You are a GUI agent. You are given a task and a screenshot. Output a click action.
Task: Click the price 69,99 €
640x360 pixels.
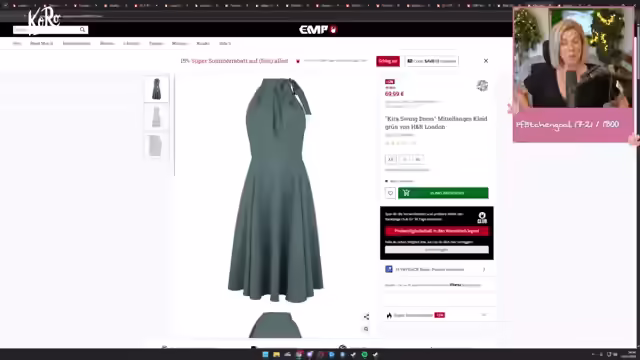(x=394, y=94)
